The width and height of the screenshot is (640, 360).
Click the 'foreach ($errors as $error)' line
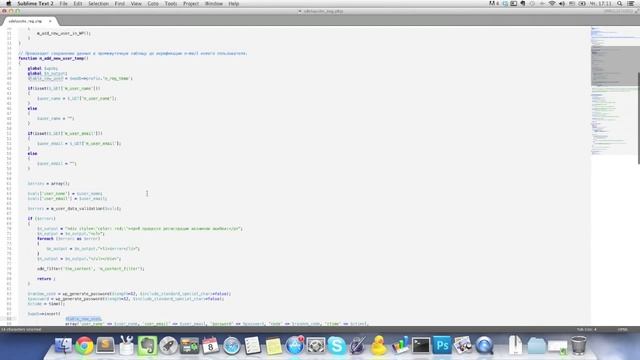click(68, 238)
